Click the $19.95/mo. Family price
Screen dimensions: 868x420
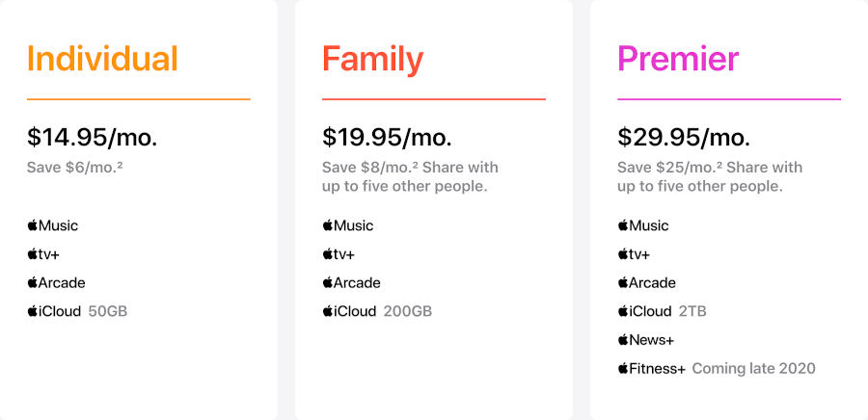pos(387,137)
